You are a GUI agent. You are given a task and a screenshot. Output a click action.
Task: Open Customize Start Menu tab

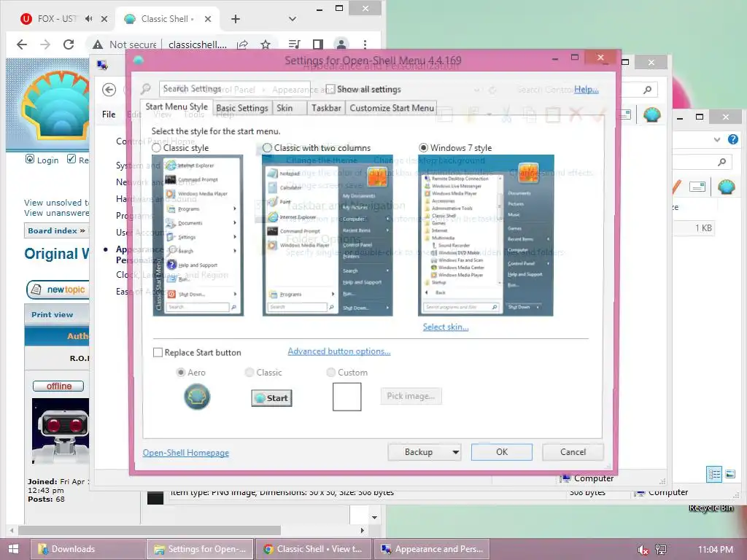click(x=392, y=108)
